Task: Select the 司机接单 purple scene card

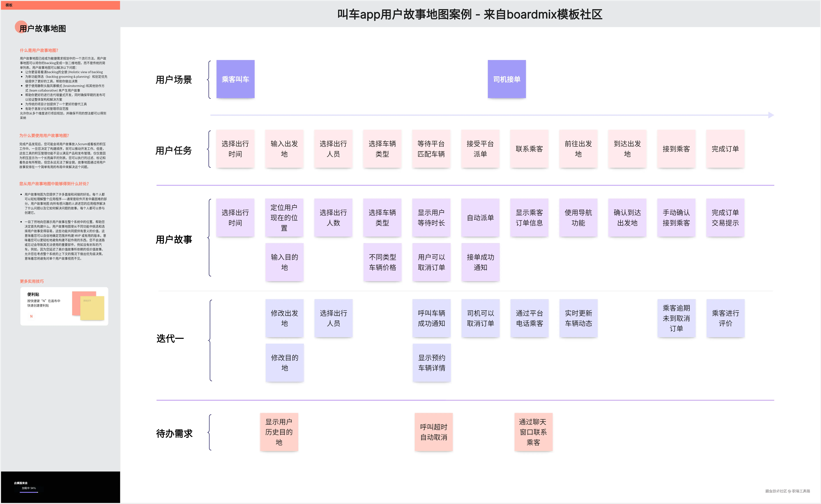Action: (506, 79)
